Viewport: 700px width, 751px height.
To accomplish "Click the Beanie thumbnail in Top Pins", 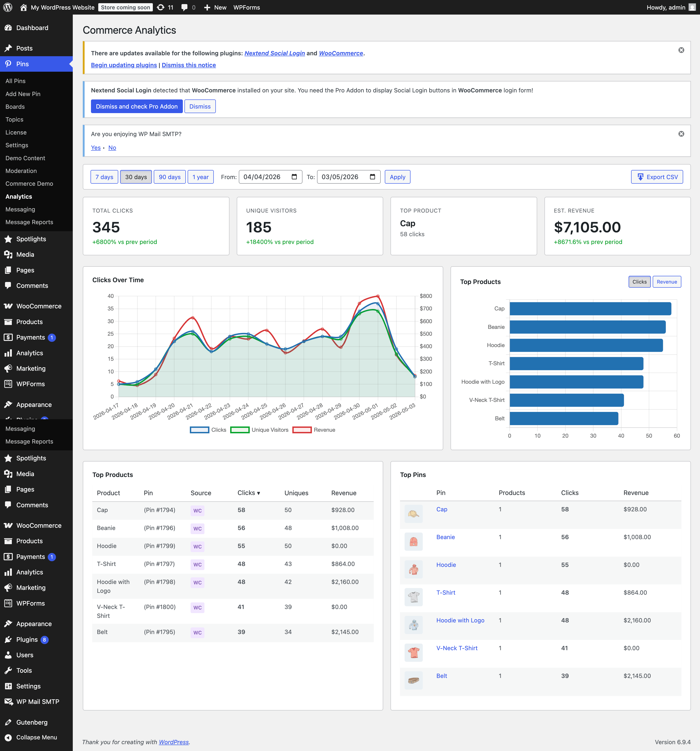I will point(413,542).
